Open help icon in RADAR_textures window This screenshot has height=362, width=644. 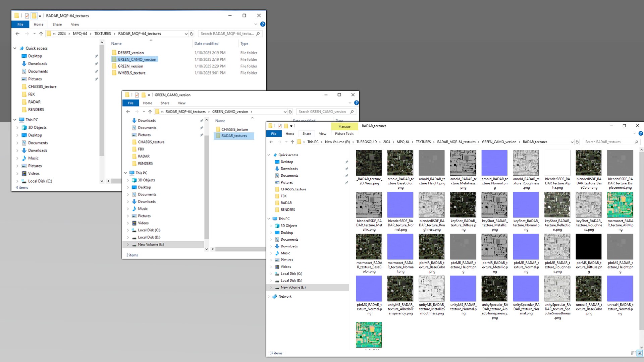point(641,133)
